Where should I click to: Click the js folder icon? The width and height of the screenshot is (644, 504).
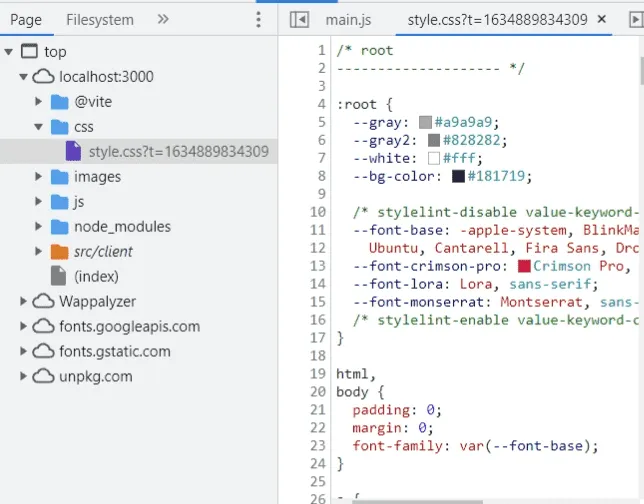tap(60, 202)
